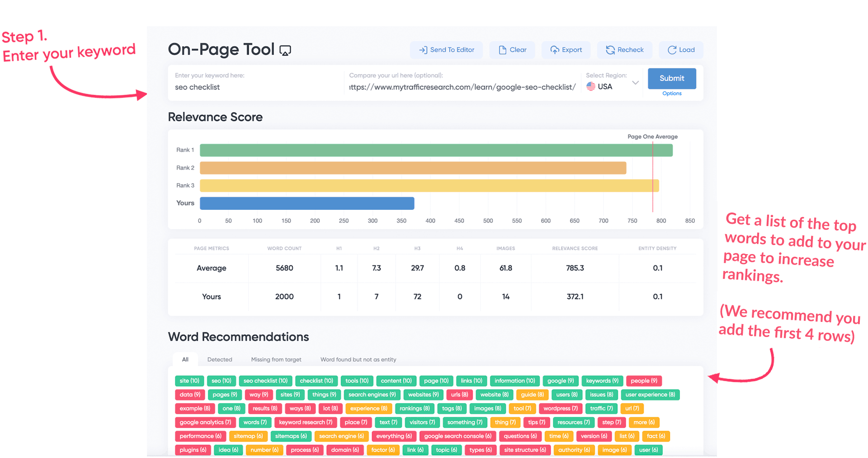Viewport: 868px width, 458px height.
Task: Click the 'information (10)' tag
Action: click(514, 381)
